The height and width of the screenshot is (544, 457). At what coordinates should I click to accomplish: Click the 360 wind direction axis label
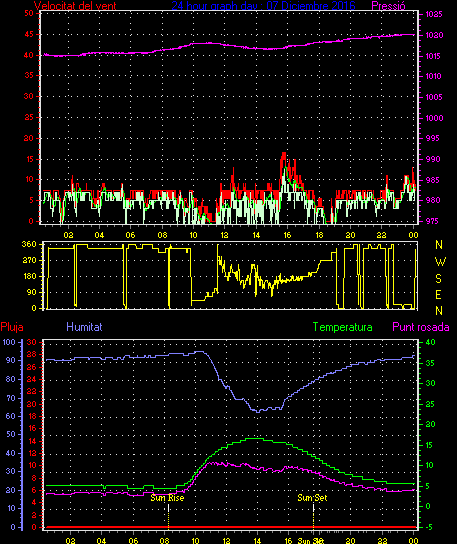pos(29,244)
